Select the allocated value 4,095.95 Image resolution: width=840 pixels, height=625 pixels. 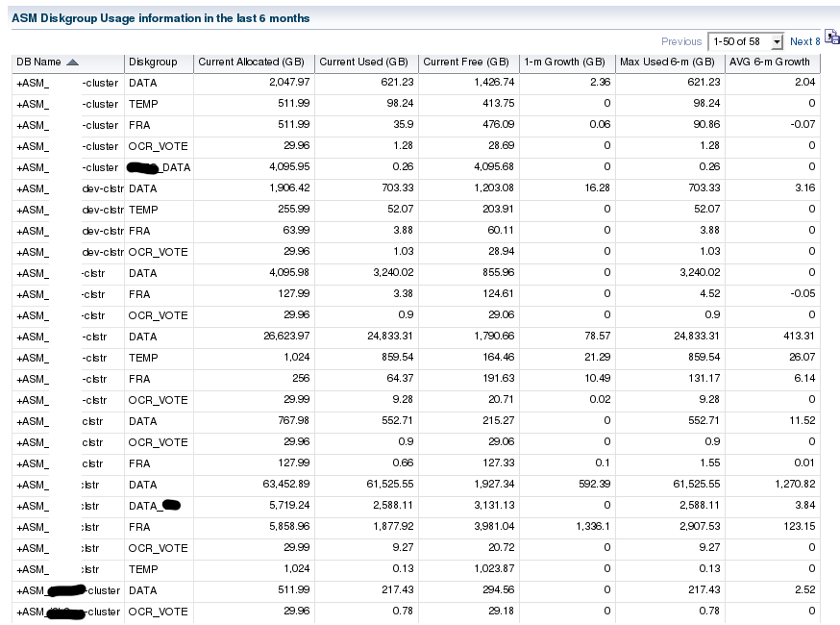(289, 166)
